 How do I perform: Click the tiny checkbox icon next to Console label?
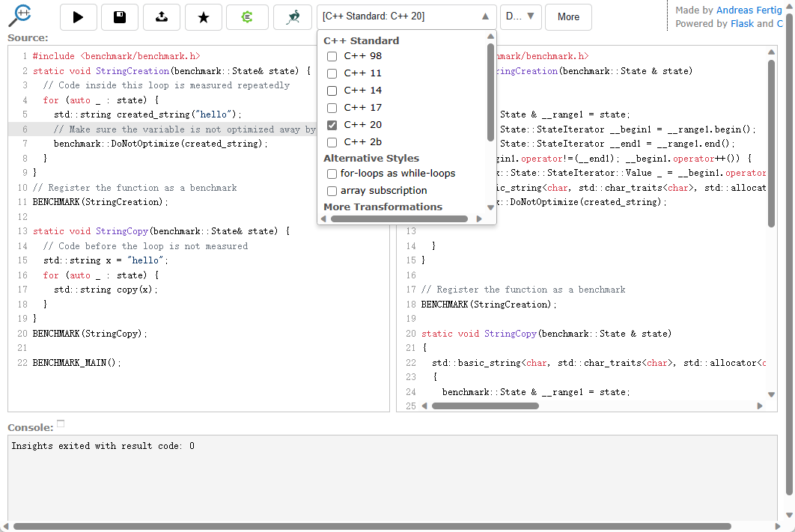[x=60, y=423]
